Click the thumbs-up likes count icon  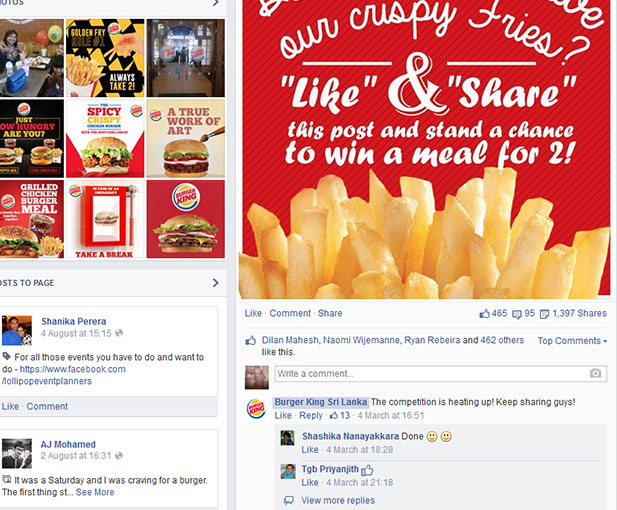(484, 314)
